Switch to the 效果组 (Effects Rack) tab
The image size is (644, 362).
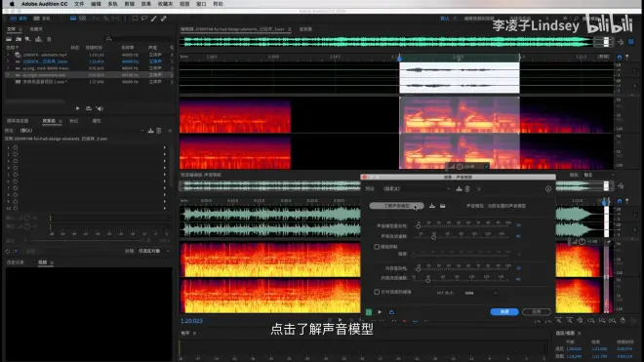pyautogui.click(x=49, y=121)
